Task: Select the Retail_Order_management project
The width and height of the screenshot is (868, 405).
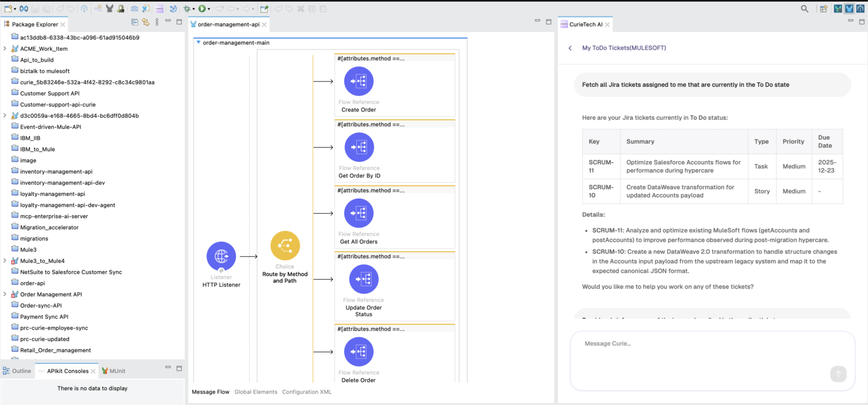Action: (x=55, y=350)
